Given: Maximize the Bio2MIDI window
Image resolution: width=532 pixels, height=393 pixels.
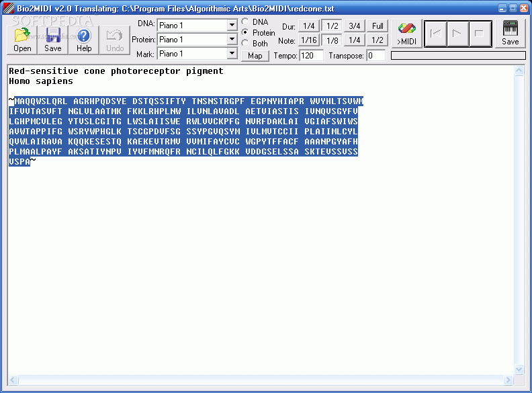Looking at the screenshot, I should 513,8.
